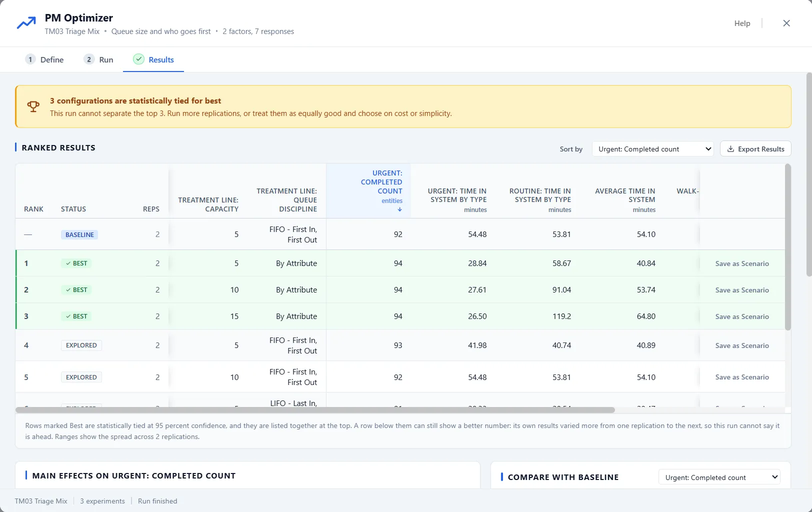The image size is (812, 512).
Task: Click the EXPLORED badge in rank 5 row
Action: pyautogui.click(x=81, y=377)
